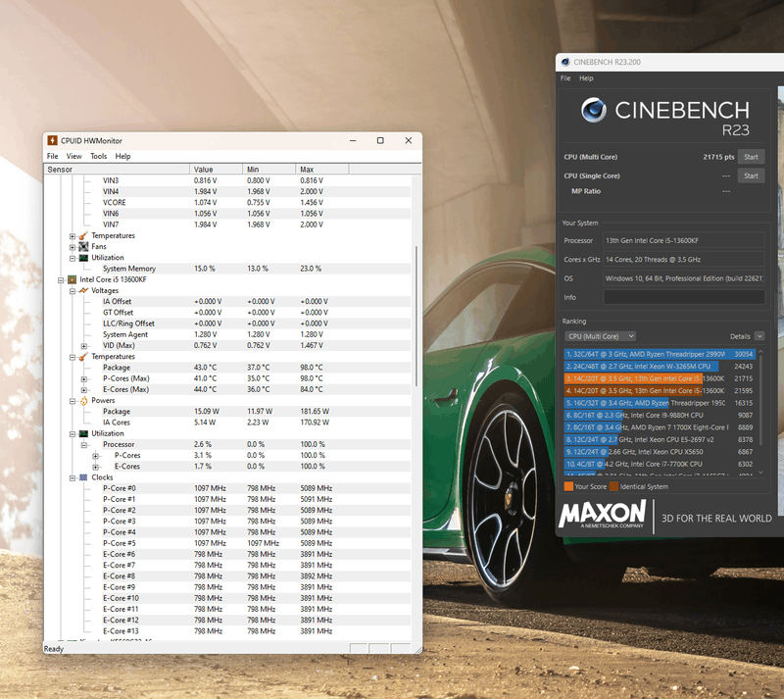
Task: Collapse the Powers node
Action: pos(73,401)
